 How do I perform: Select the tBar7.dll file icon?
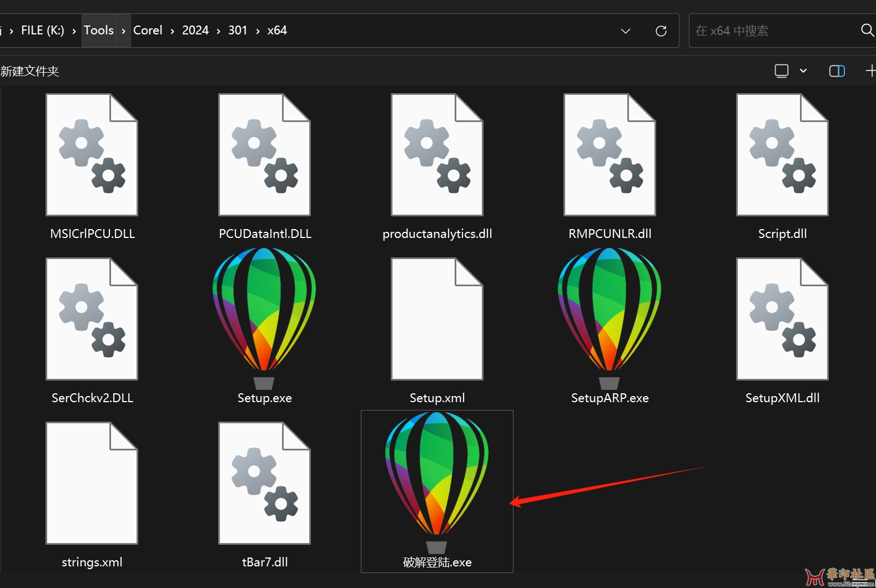coord(264,483)
